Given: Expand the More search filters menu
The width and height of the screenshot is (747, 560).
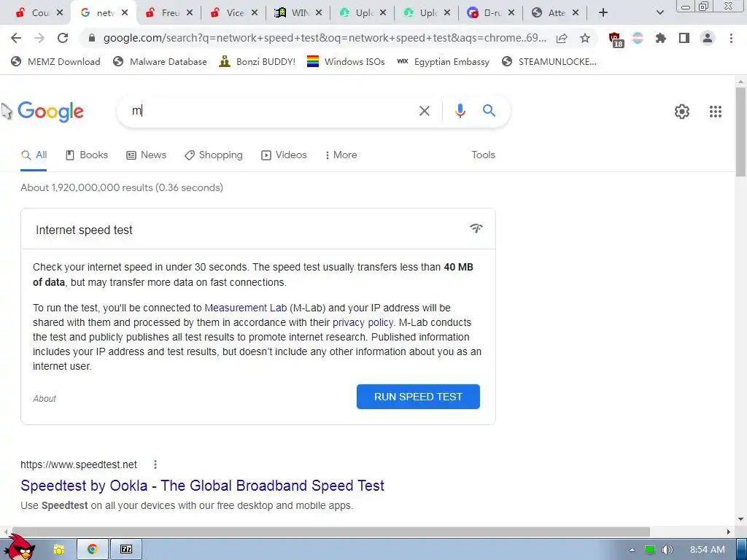Looking at the screenshot, I should [341, 155].
